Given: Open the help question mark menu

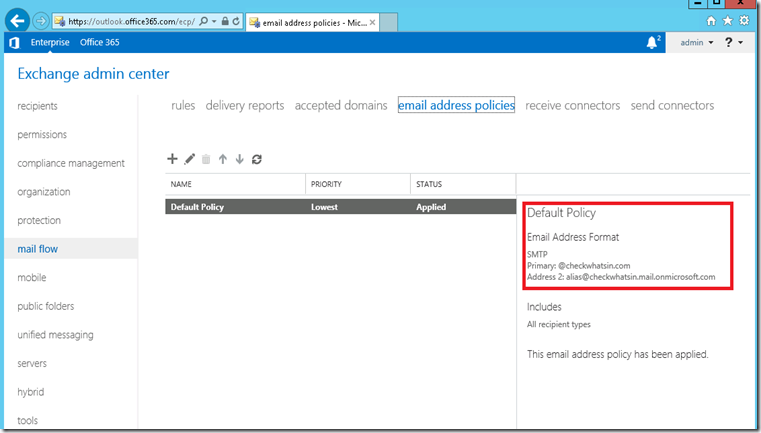Looking at the screenshot, I should [x=733, y=43].
